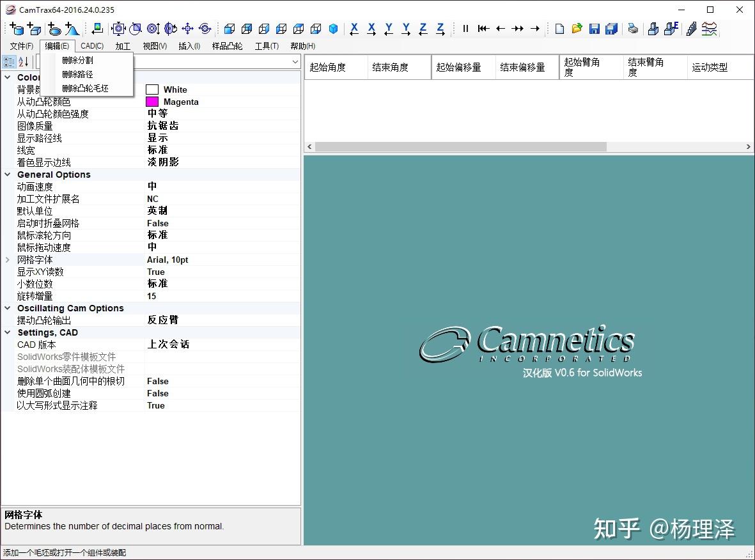This screenshot has width=755, height=560.
Task: Click the 起始偏移量 column header
Action: pos(463,67)
